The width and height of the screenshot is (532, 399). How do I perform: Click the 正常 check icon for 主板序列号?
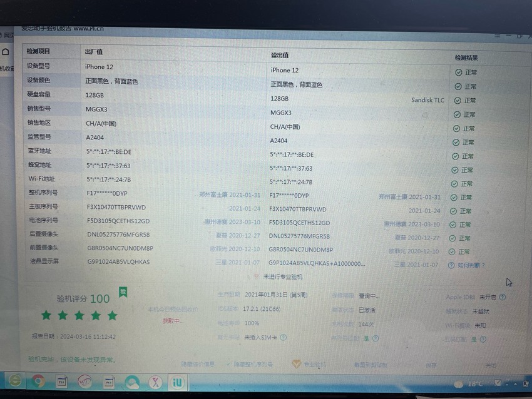(453, 211)
